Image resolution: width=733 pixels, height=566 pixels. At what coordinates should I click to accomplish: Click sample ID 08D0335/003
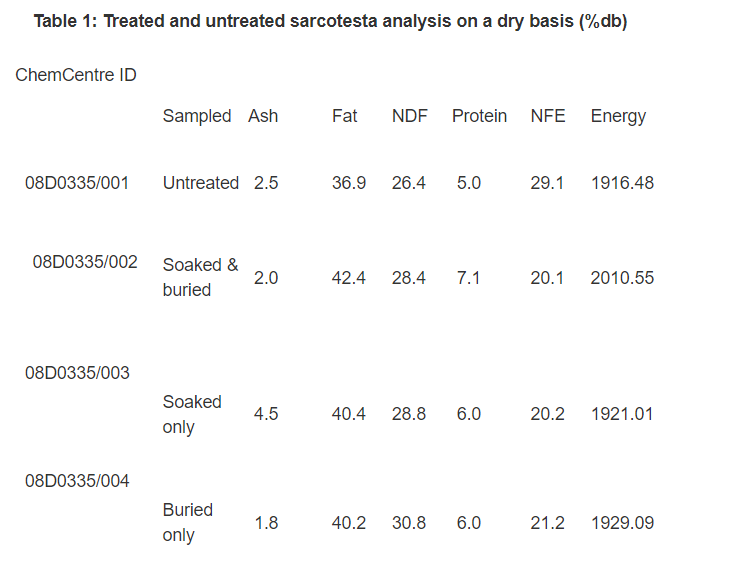coord(77,373)
